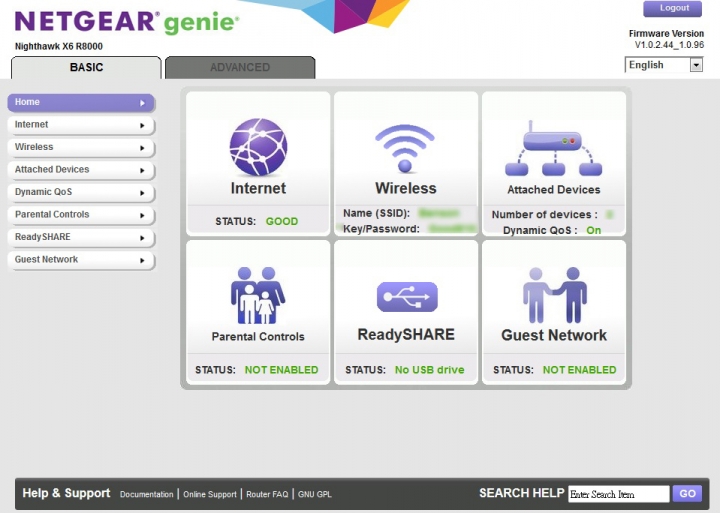Viewport: 720px width, 513px height.
Task: Click the arrow on the Home item
Action: (x=142, y=103)
